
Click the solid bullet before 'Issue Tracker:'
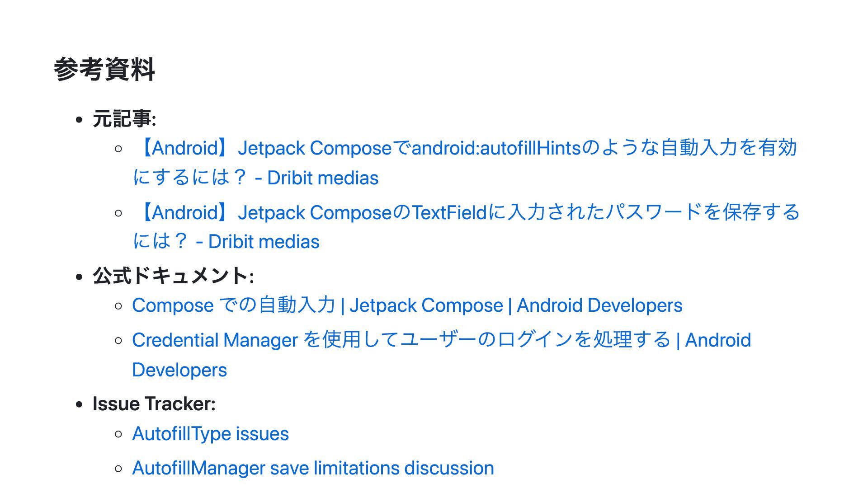click(x=80, y=405)
